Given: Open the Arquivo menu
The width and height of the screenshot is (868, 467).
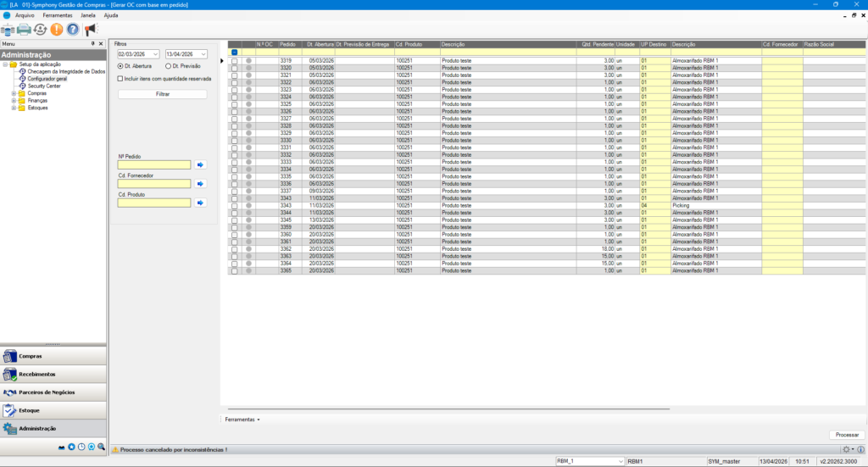Looking at the screenshot, I should coord(25,15).
